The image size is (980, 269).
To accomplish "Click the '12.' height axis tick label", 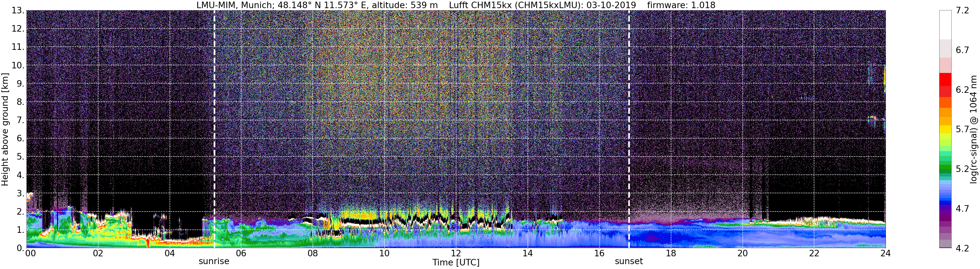I will click(18, 29).
